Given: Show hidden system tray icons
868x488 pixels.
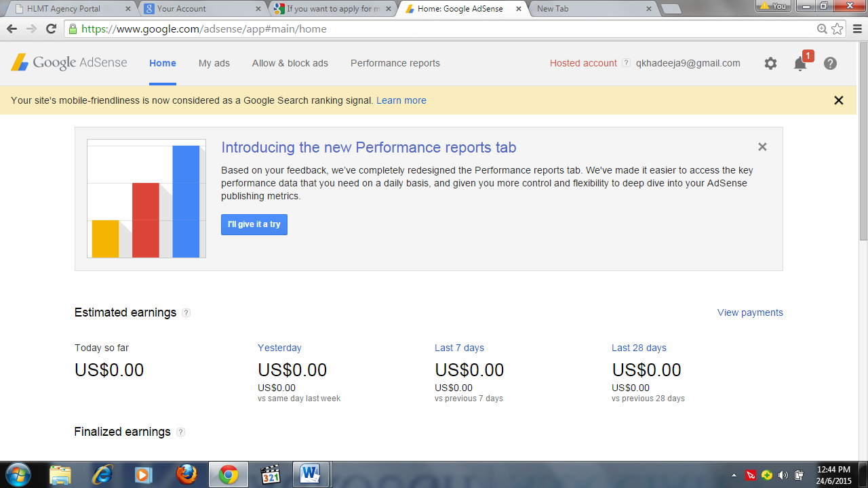Looking at the screenshot, I should tap(734, 475).
